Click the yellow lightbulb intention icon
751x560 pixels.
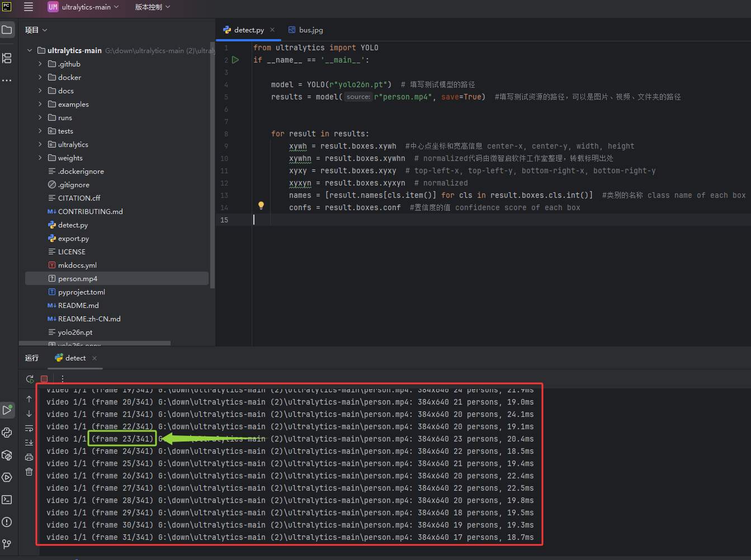click(x=261, y=206)
